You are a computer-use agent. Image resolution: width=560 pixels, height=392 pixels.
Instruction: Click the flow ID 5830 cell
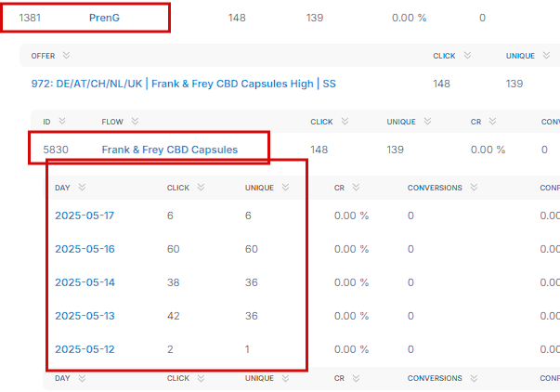point(56,150)
